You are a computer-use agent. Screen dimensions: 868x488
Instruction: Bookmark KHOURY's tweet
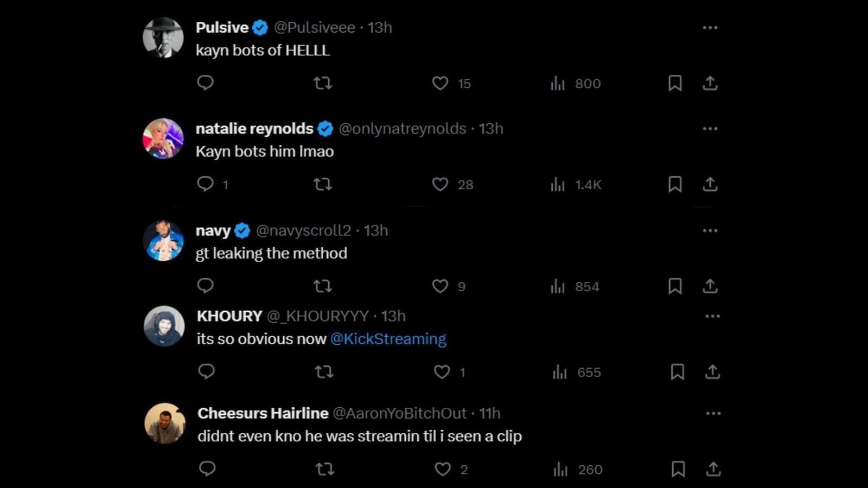pos(677,372)
